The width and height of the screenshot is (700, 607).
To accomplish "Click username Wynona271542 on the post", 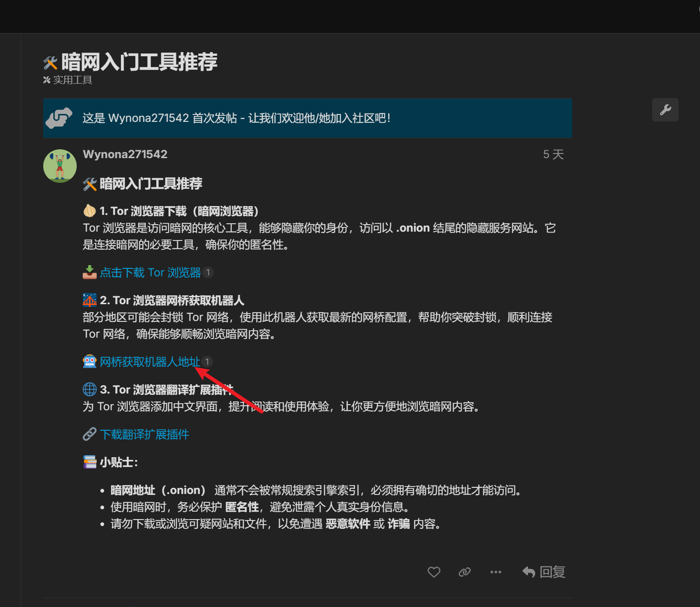I will [125, 154].
